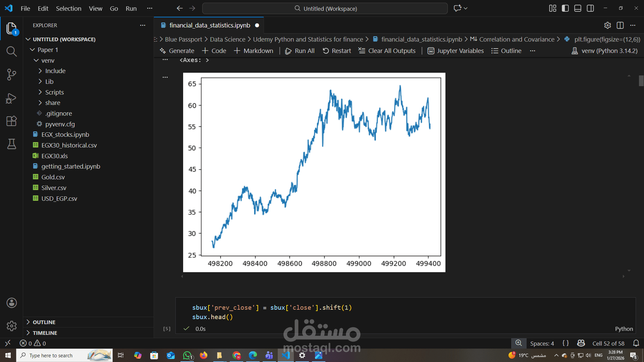Open the Extensions view
The height and width of the screenshot is (362, 644).
[11, 121]
